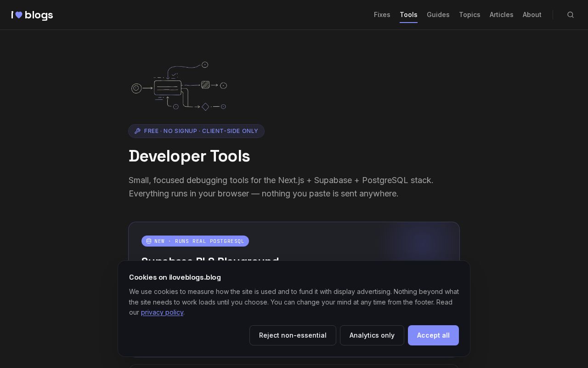Navigate to Articles
This screenshot has width=588, height=368.
502,15
